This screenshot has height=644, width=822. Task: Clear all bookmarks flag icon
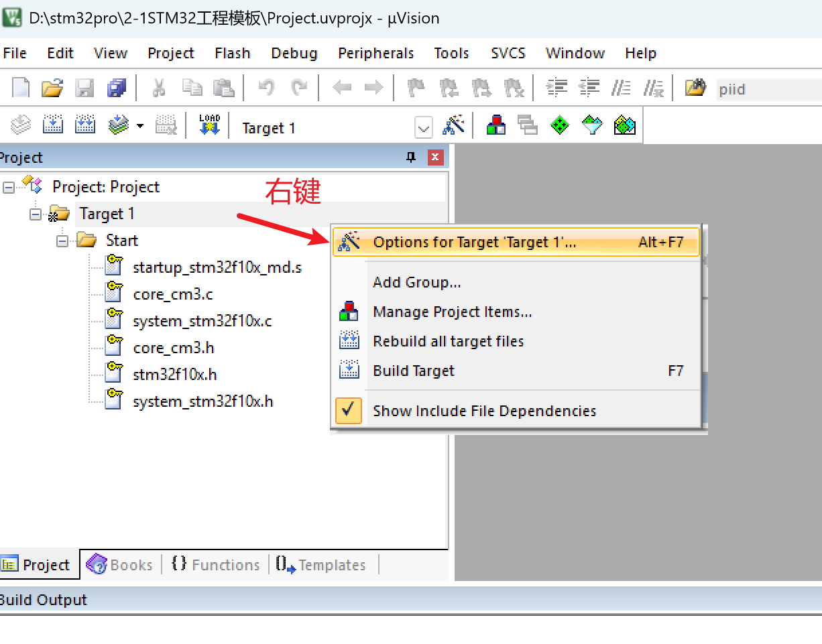[514, 88]
